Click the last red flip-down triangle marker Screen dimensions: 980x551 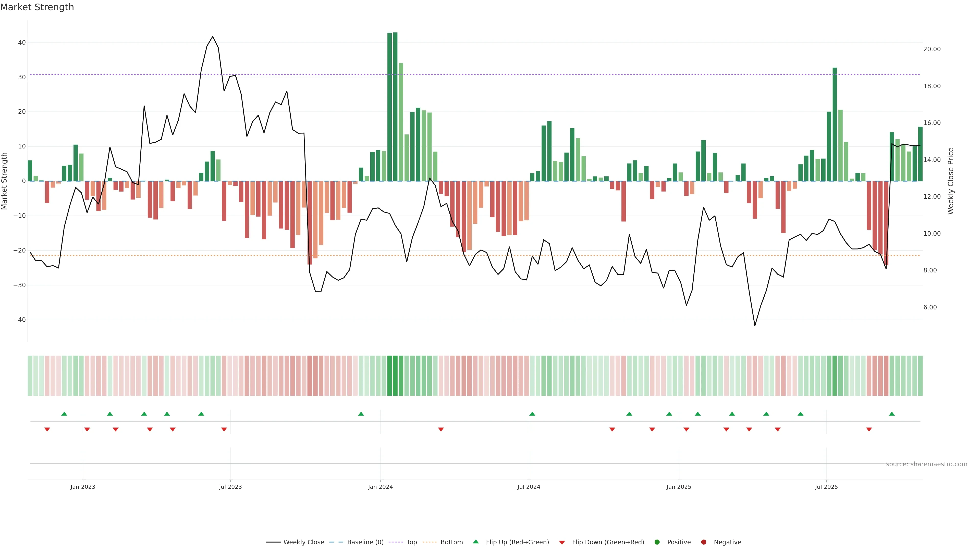tap(869, 429)
